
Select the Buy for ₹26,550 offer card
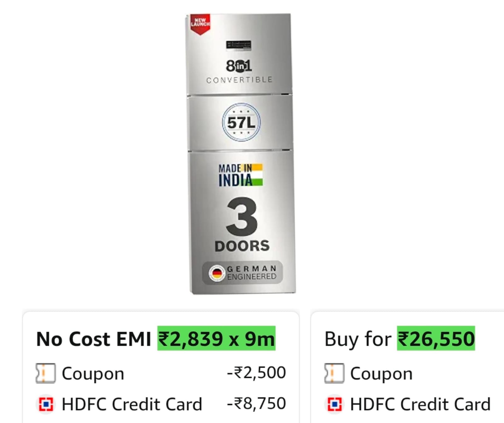tap(407, 368)
